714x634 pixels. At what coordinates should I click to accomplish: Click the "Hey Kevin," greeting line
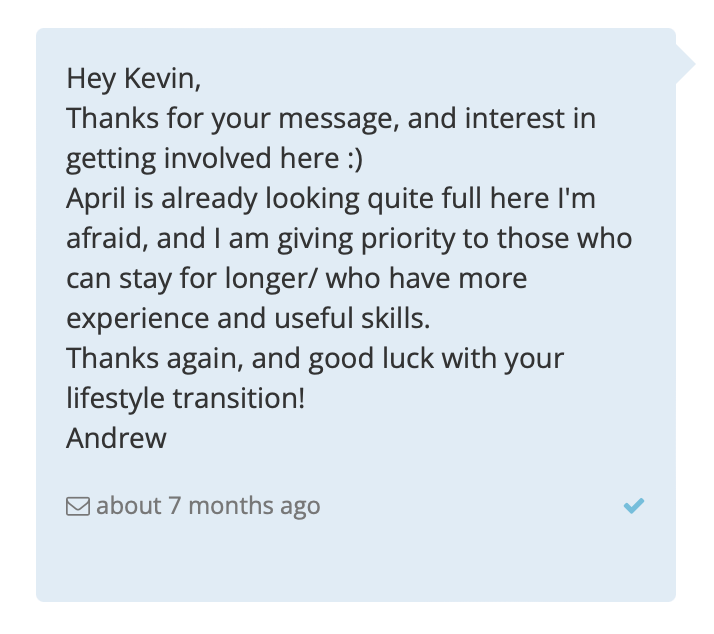tap(133, 79)
